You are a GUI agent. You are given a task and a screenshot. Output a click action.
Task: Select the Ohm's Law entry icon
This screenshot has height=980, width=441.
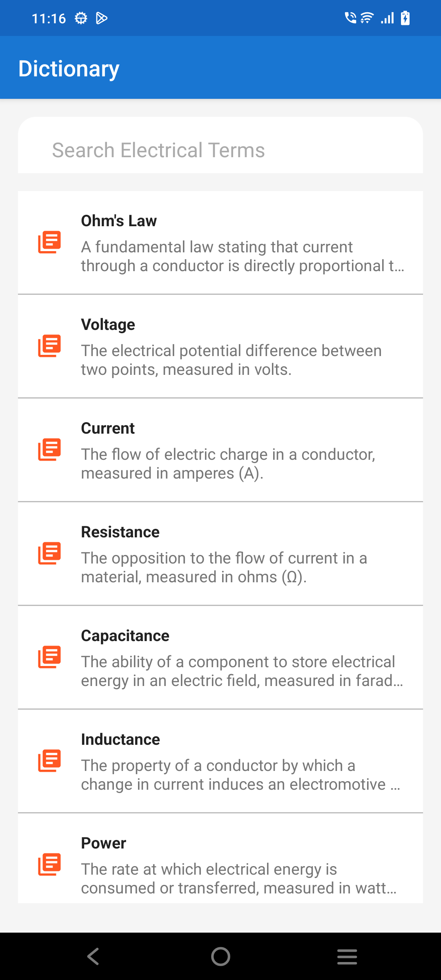[49, 242]
